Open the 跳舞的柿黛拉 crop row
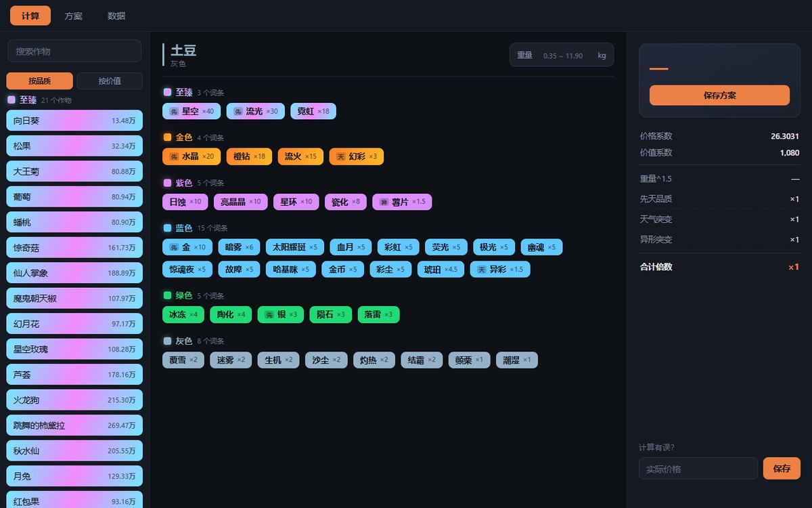 click(x=74, y=425)
